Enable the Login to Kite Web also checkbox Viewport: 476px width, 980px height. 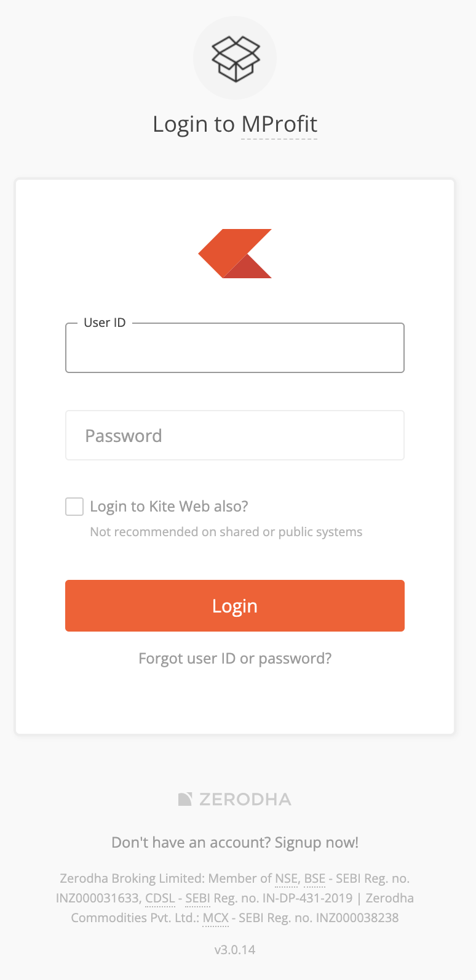pos(74,507)
